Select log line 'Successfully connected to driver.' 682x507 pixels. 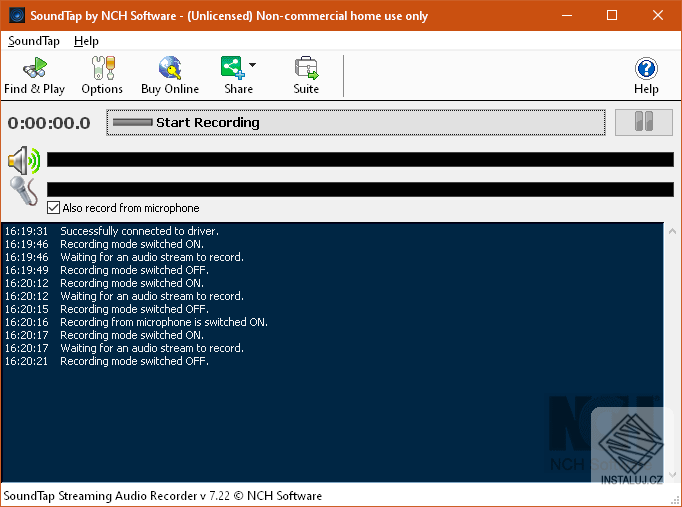[139, 231]
